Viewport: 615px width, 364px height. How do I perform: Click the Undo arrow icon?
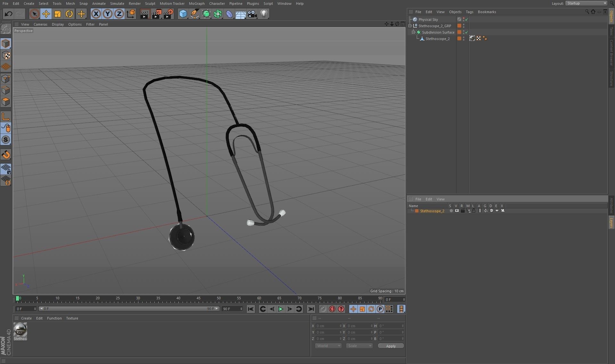(x=9, y=14)
